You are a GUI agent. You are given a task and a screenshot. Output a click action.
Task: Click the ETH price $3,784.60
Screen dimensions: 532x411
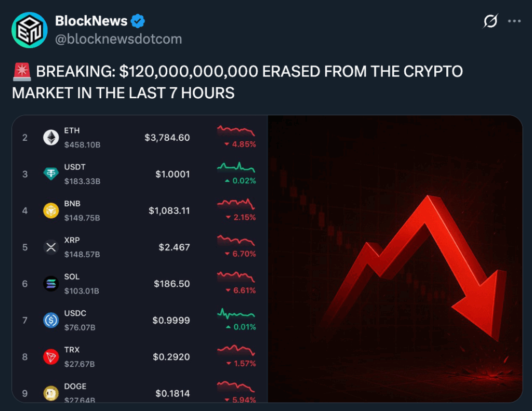pyautogui.click(x=167, y=138)
